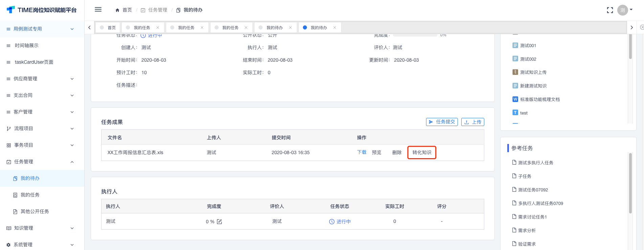The height and width of the screenshot is (250, 644).
Task: Click the 进行中 status in 执行人 table
Action: click(340, 222)
